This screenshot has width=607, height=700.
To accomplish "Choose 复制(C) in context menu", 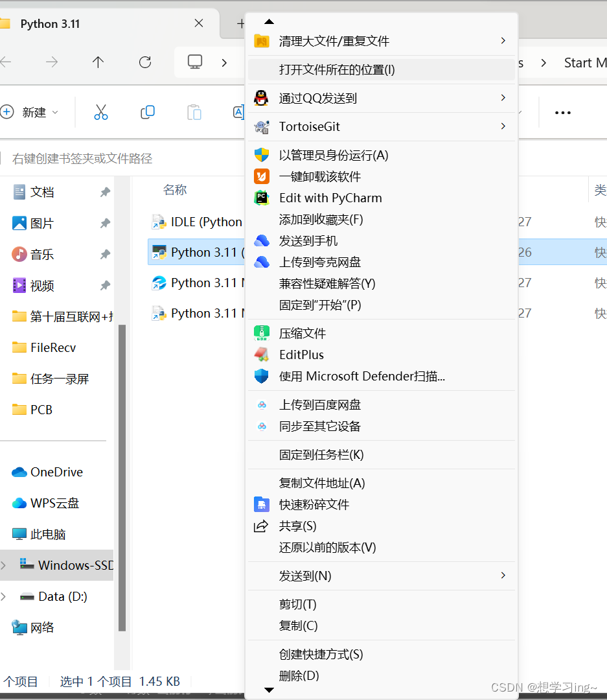I will (x=382, y=626).
